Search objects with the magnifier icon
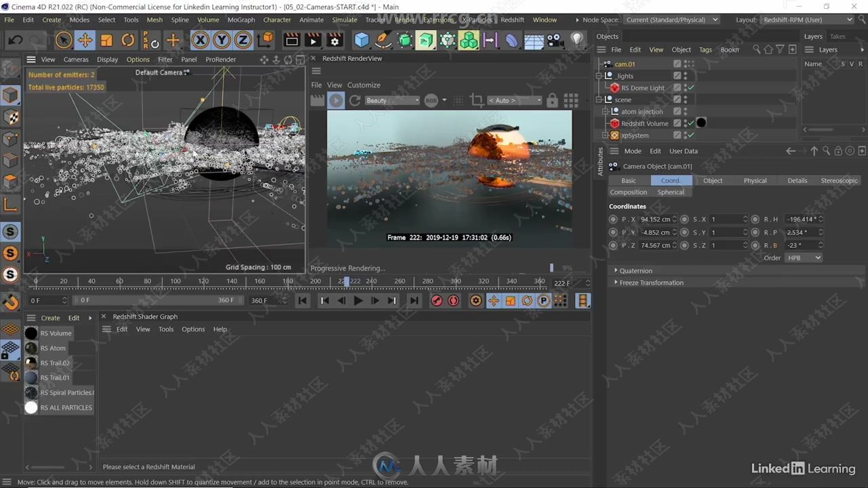The height and width of the screenshot is (488, 868). (x=757, y=49)
